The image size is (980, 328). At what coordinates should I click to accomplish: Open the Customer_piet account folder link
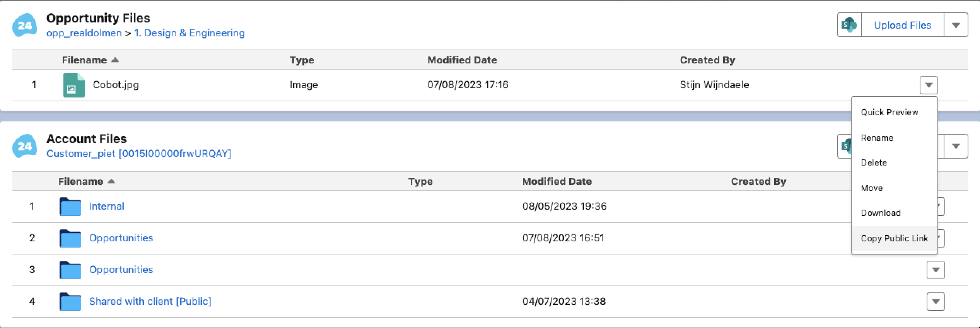(x=138, y=154)
